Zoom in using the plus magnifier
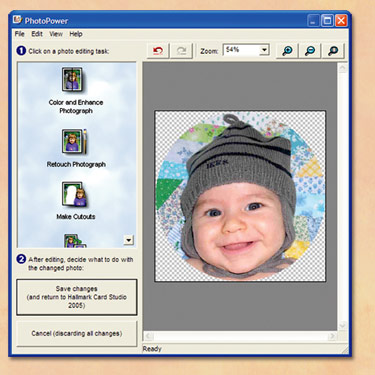Viewport: 375px width, 375px height. click(287, 51)
